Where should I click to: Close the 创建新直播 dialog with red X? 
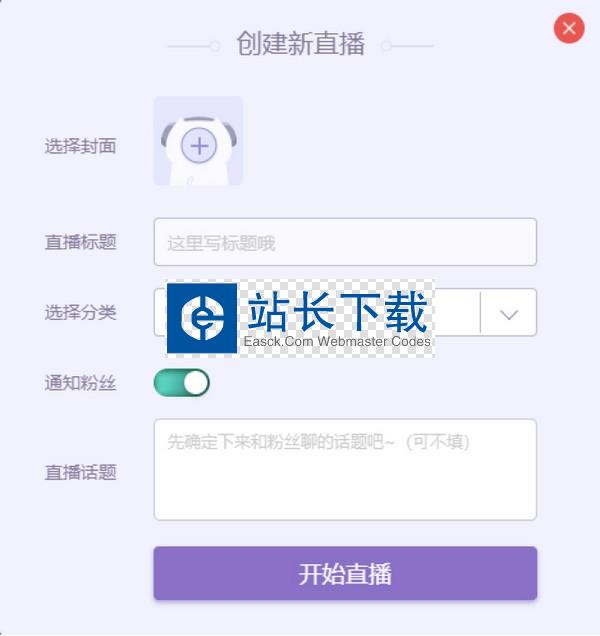pos(569,28)
